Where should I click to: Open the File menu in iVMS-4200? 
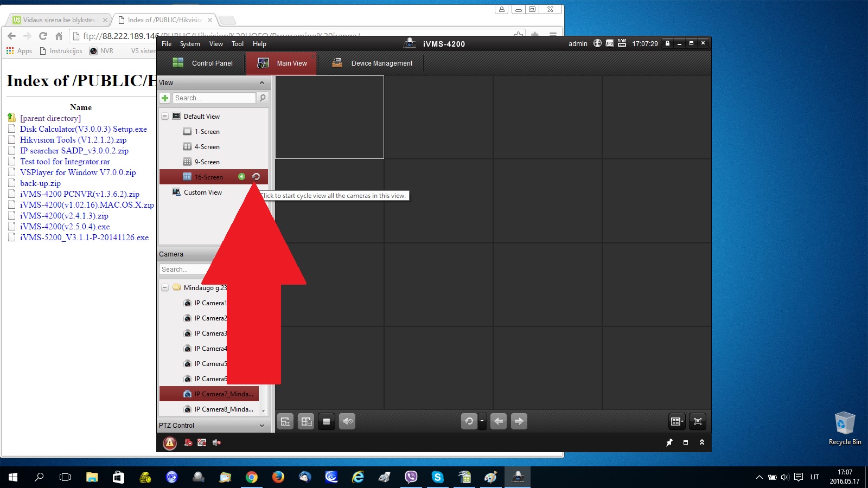point(167,44)
